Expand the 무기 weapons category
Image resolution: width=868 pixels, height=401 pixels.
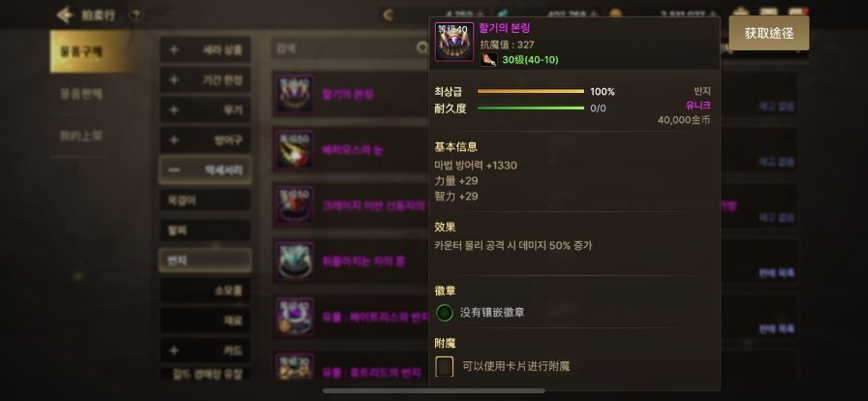click(x=204, y=109)
